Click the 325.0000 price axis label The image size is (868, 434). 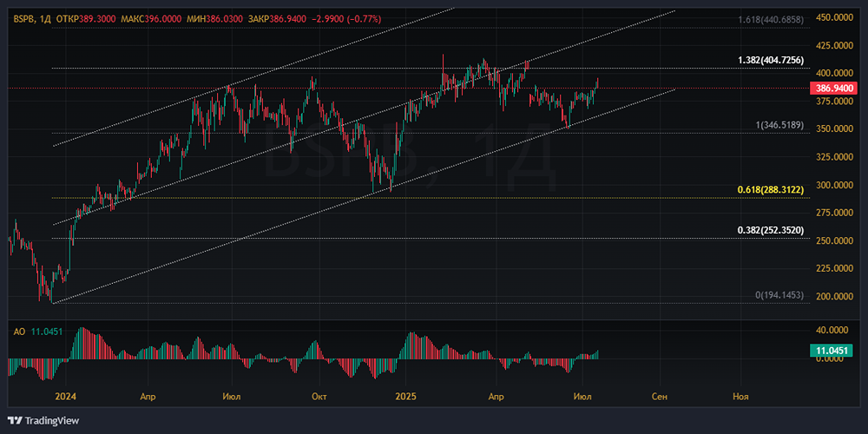tap(833, 156)
